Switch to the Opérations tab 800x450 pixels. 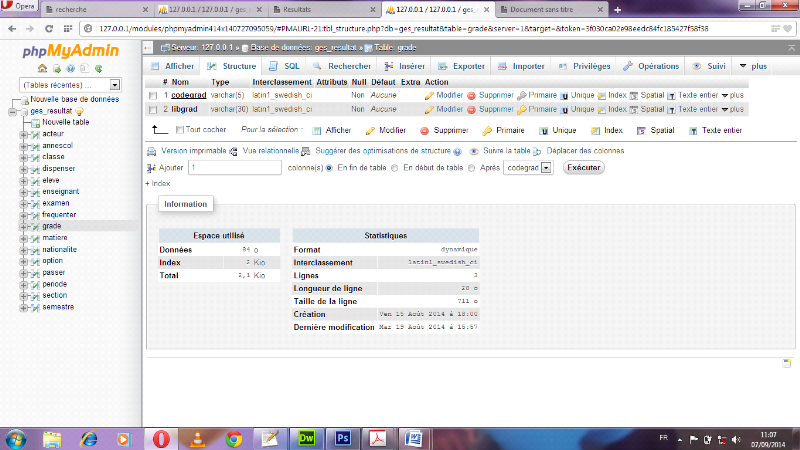[x=651, y=66]
